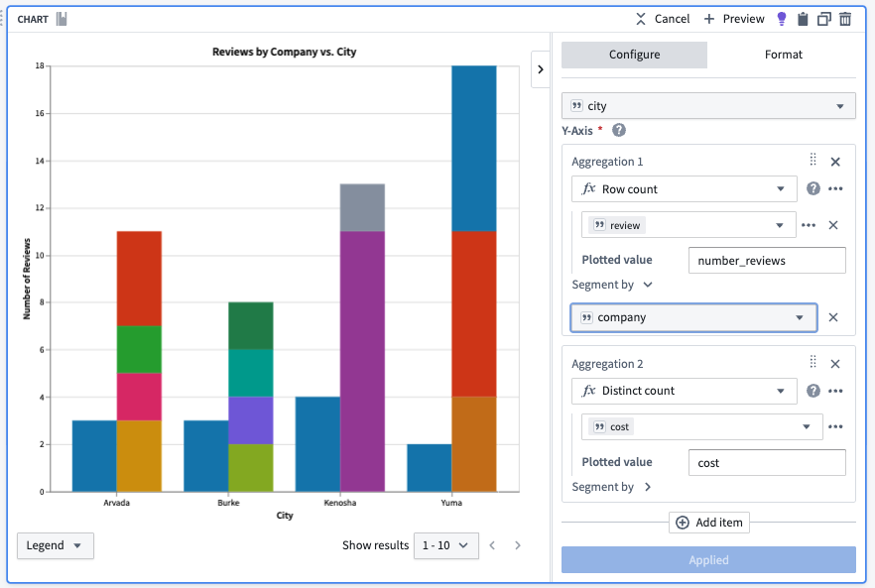Screen dimensions: 875x588
Task: Open the Distinct count function dropdown
Action: 685,391
